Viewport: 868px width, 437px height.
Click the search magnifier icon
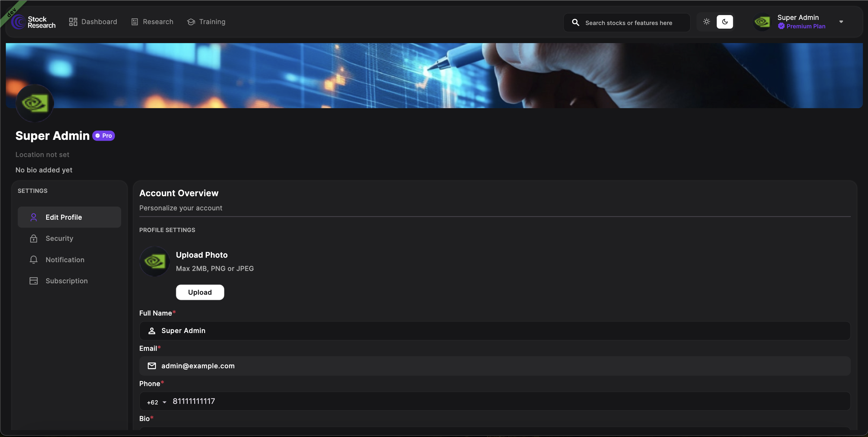coord(576,23)
